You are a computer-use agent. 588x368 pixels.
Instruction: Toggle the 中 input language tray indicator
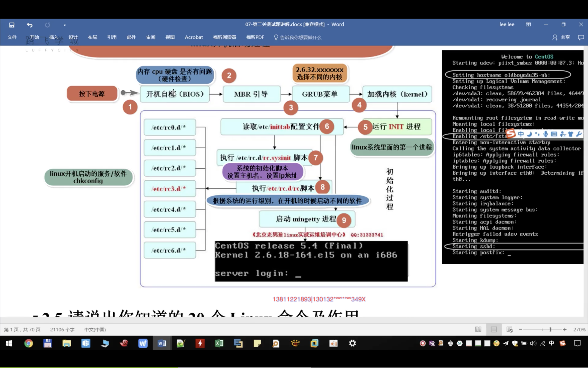[x=552, y=343]
